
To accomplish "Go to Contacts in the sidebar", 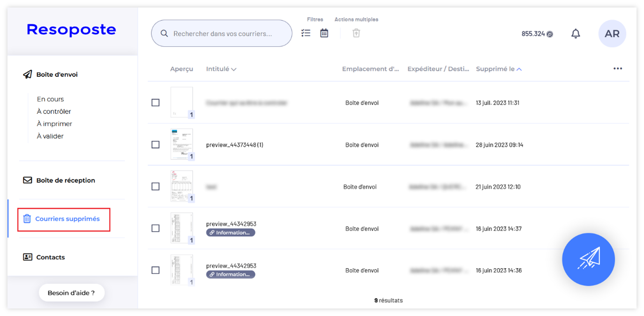I will tap(50, 257).
